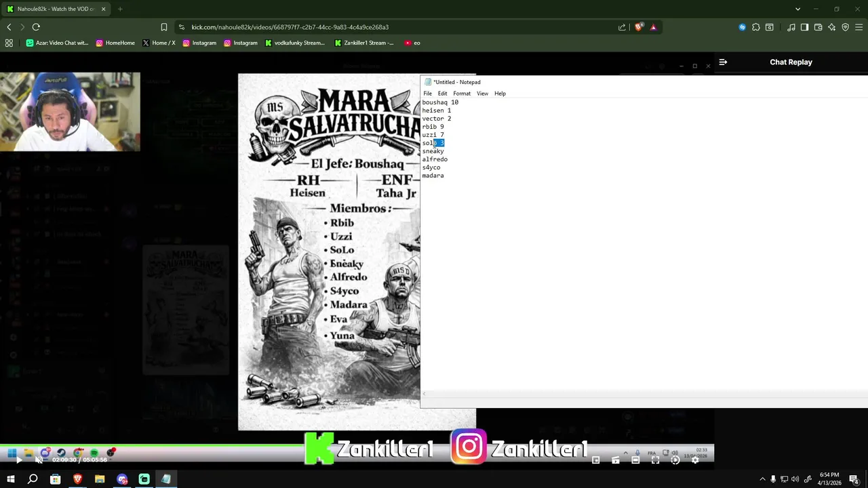Show hidden system tray icons
The width and height of the screenshot is (868, 488).
[762, 479]
